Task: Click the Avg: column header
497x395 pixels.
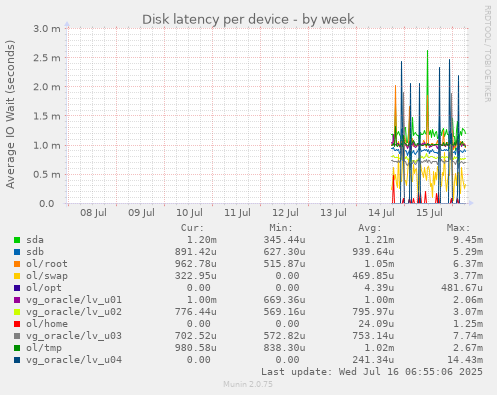Action: click(370, 228)
